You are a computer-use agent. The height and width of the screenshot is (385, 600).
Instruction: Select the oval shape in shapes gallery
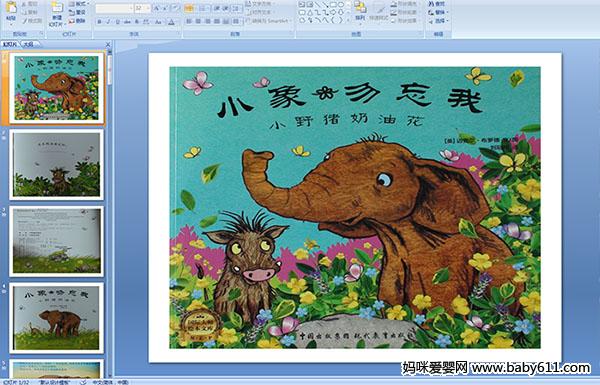341,4
